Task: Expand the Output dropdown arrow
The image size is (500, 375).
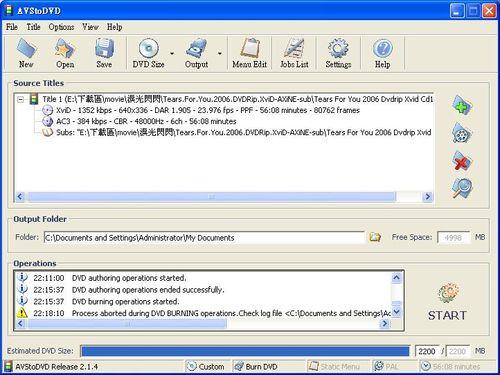Action: point(220,53)
